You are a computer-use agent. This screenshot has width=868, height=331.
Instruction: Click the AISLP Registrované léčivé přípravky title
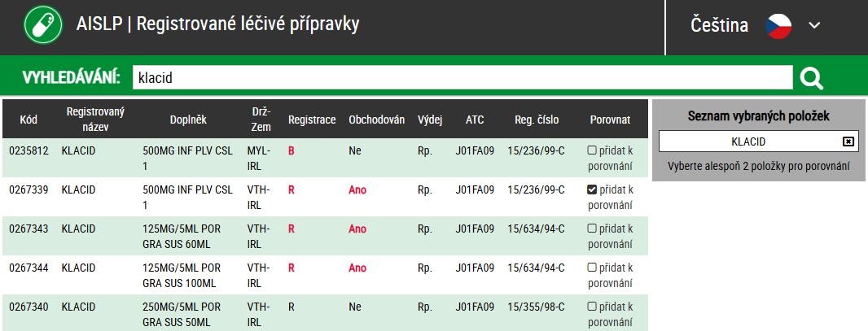tap(217, 24)
